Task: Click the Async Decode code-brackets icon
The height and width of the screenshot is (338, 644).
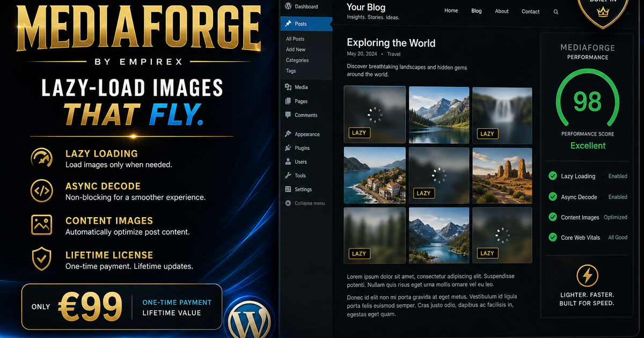Action: click(x=42, y=190)
